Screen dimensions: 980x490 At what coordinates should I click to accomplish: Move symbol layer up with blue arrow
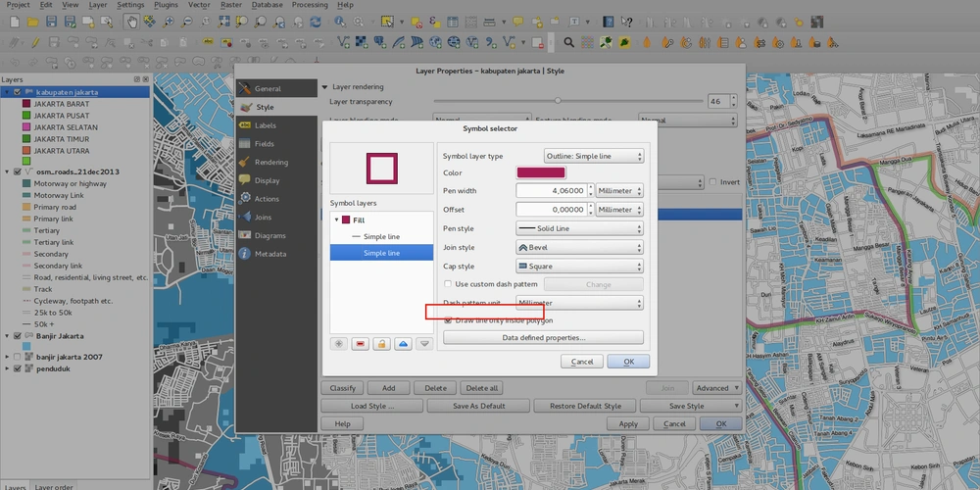(403, 344)
